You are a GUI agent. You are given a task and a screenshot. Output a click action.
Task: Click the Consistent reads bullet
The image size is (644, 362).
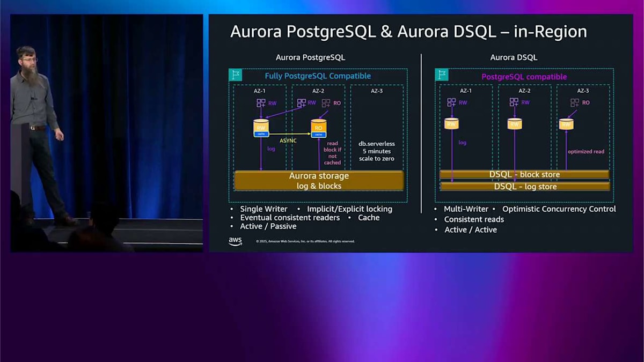pos(474,219)
